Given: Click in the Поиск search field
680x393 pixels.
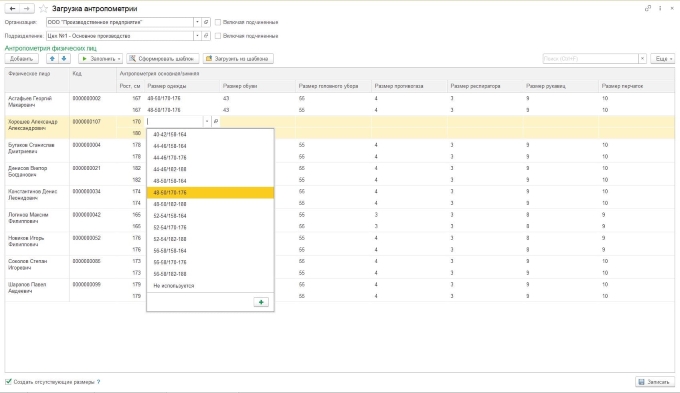Looking at the screenshot, I should (x=590, y=59).
